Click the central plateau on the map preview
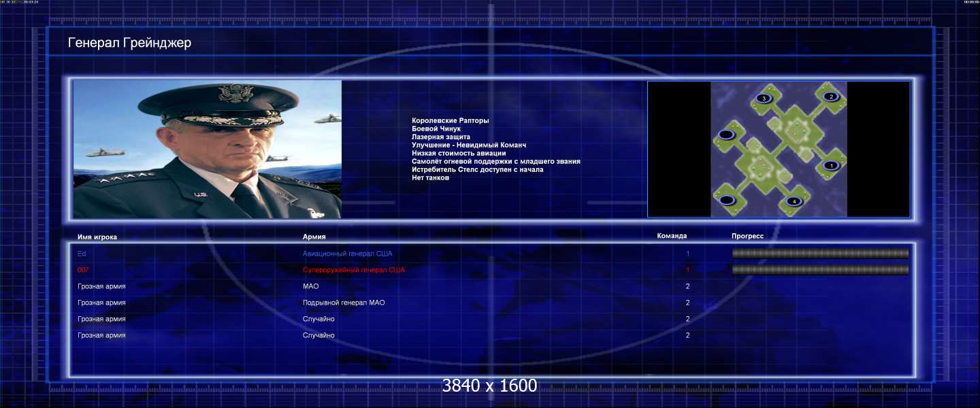 coord(794,128)
